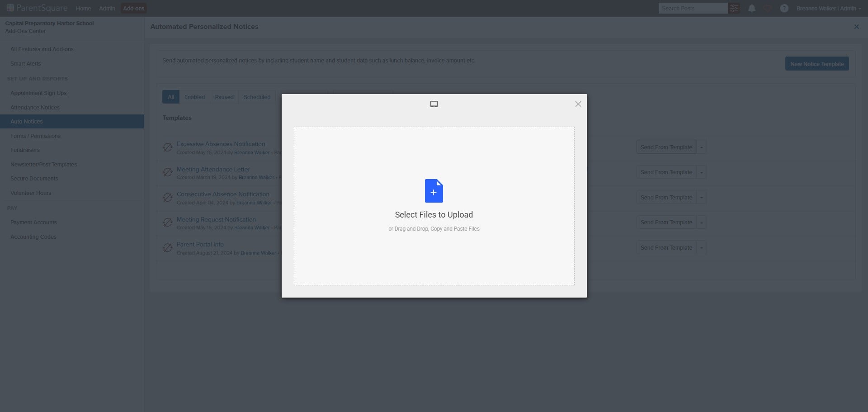Open the help question mark
868x412 pixels.
(784, 8)
